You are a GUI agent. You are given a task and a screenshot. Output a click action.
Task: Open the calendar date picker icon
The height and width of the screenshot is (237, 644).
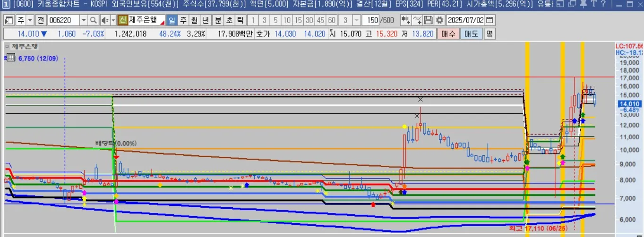coord(490,21)
